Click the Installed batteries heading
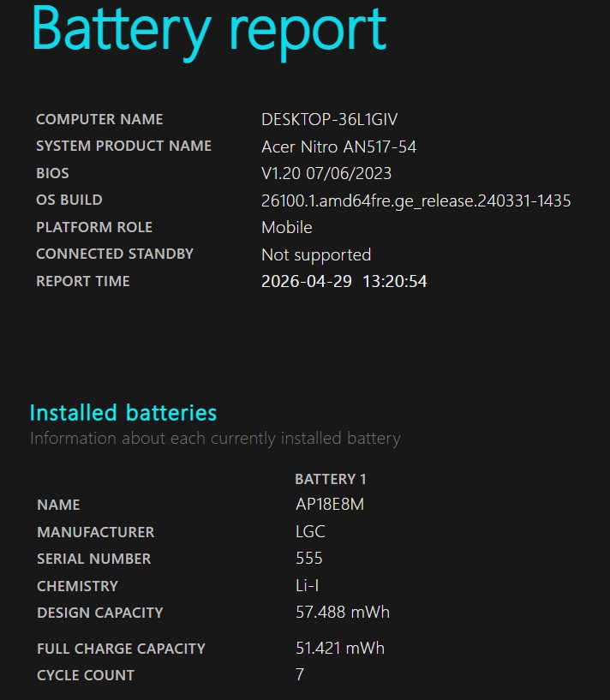The image size is (610, 700). coord(123,413)
